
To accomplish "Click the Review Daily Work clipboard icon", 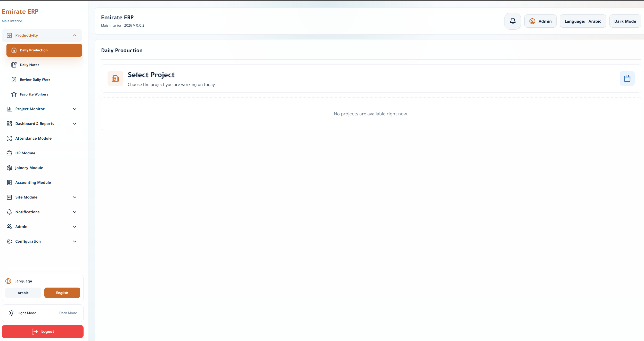I will pyautogui.click(x=14, y=80).
